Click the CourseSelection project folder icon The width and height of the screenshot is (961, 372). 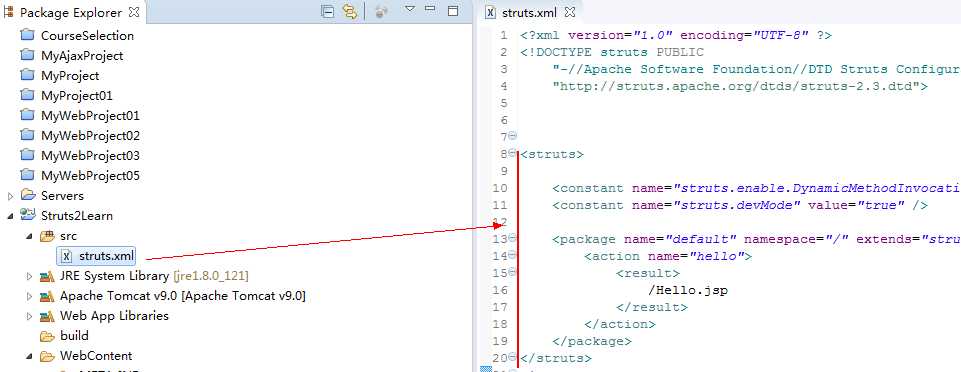pyautogui.click(x=27, y=35)
